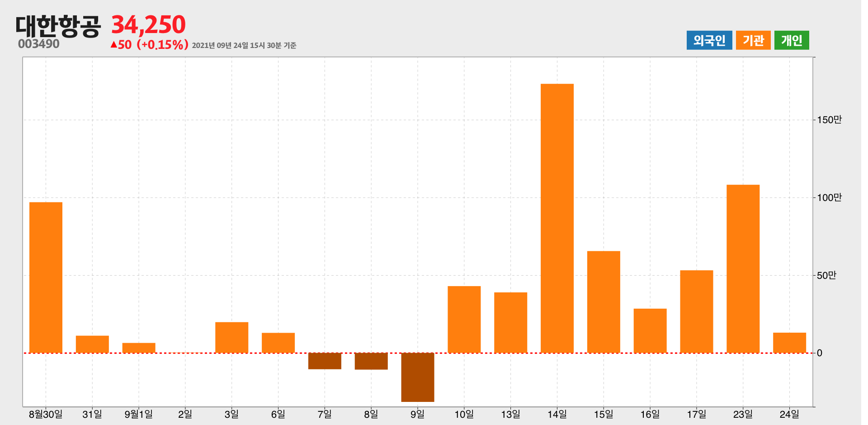Click the 9월1일 x-axis date label
Viewport: 868px width, 425px height.
click(139, 414)
